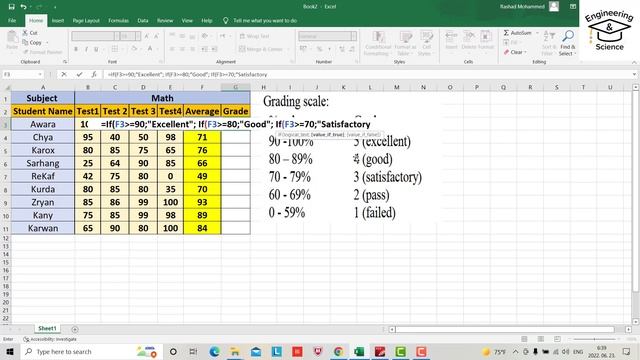The height and width of the screenshot is (360, 640).
Task: Click Conditional Formatting icon
Action: 378,37
